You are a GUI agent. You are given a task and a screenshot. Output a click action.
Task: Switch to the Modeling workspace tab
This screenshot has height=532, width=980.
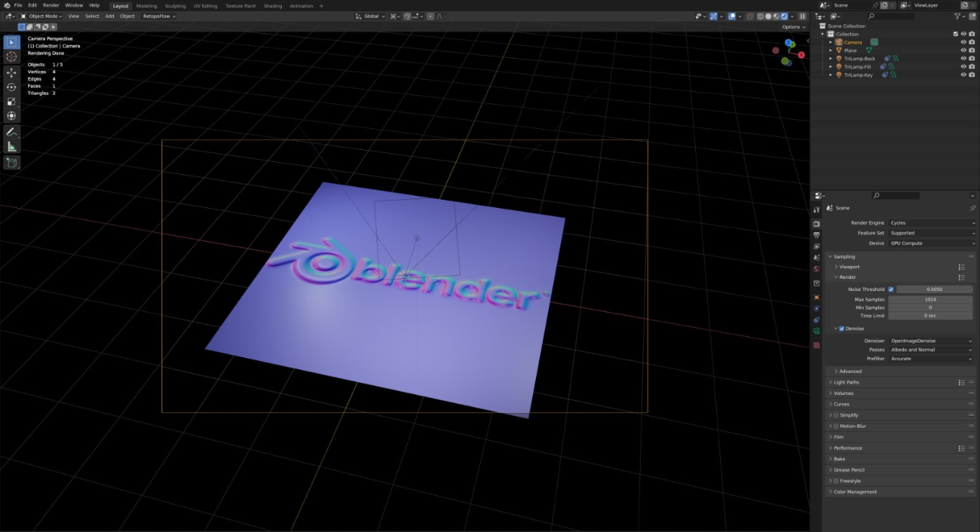(146, 6)
